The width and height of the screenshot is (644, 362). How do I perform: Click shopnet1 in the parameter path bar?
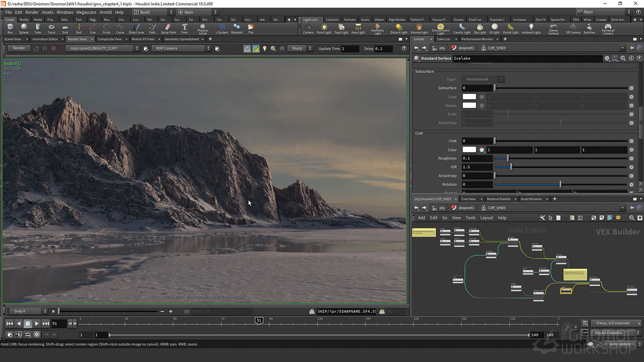click(x=466, y=48)
